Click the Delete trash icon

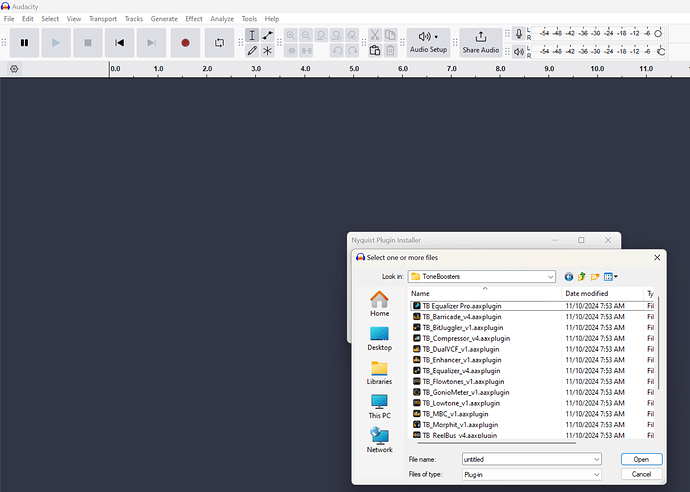click(390, 51)
